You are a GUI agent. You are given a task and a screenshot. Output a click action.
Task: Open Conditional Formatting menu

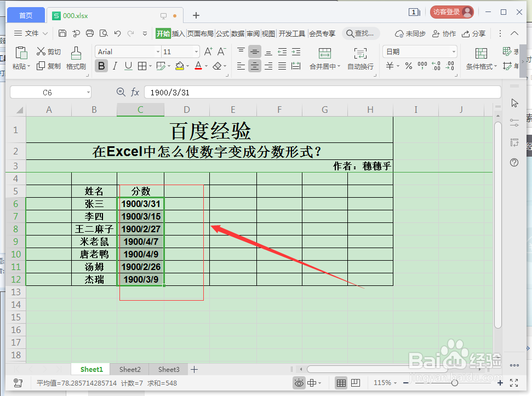481,58
